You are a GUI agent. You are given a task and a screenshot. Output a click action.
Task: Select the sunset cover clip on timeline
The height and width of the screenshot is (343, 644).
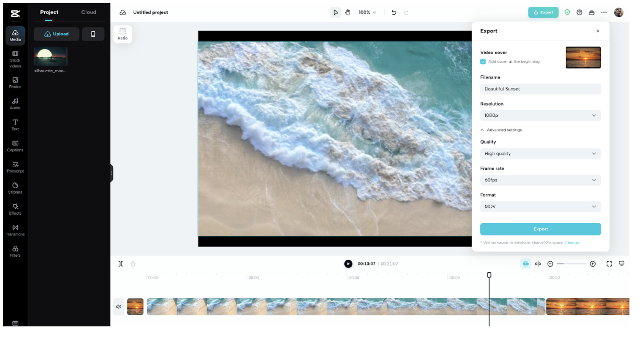coord(135,307)
